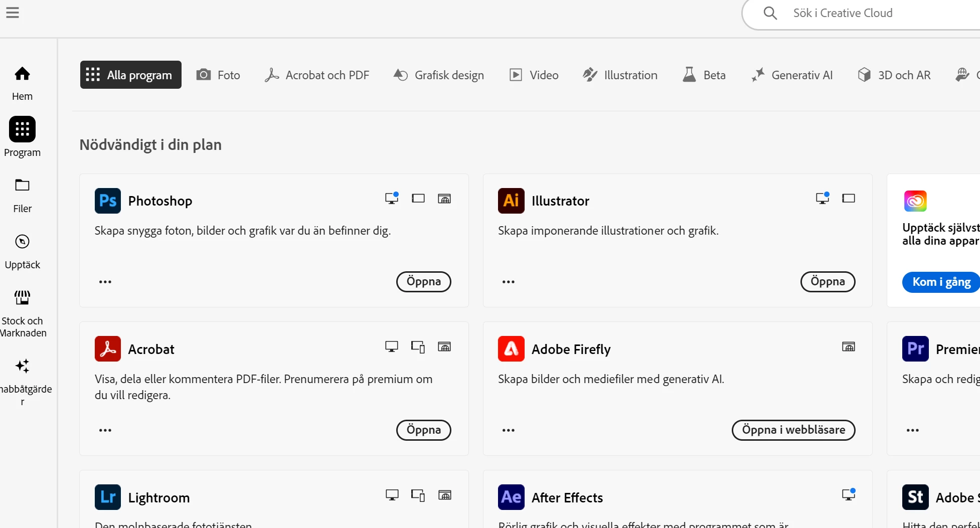Open Illustrator more options menu
980x528 pixels.
(x=509, y=282)
